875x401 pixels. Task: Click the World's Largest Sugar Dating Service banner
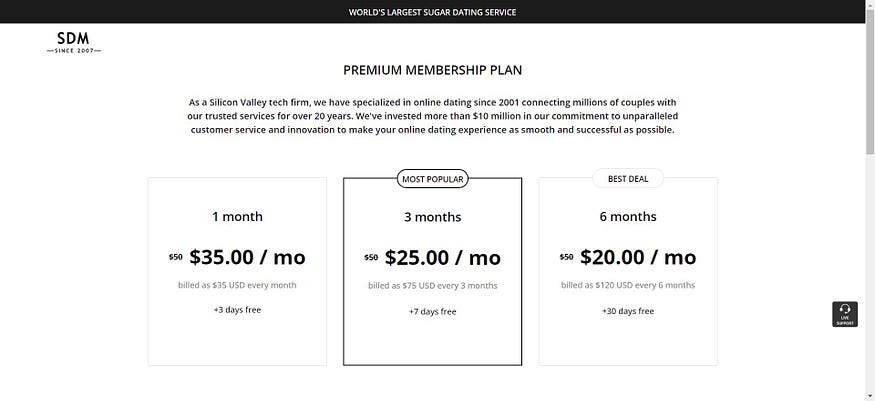432,12
